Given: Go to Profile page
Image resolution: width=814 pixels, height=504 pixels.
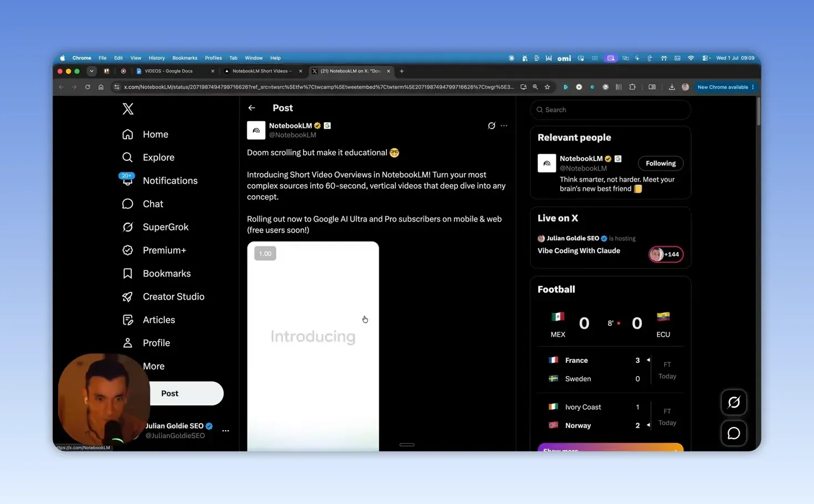Looking at the screenshot, I should 146,343.
